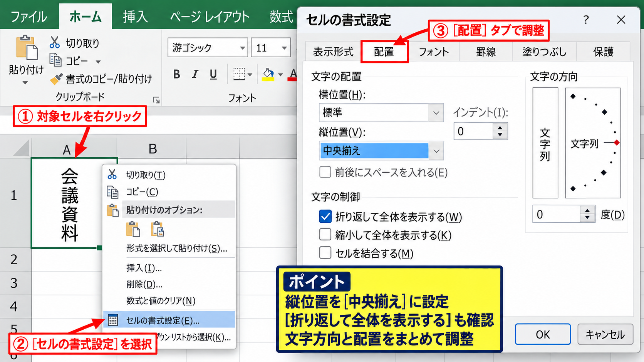Open the 挿入 ribbon tab

(135, 17)
